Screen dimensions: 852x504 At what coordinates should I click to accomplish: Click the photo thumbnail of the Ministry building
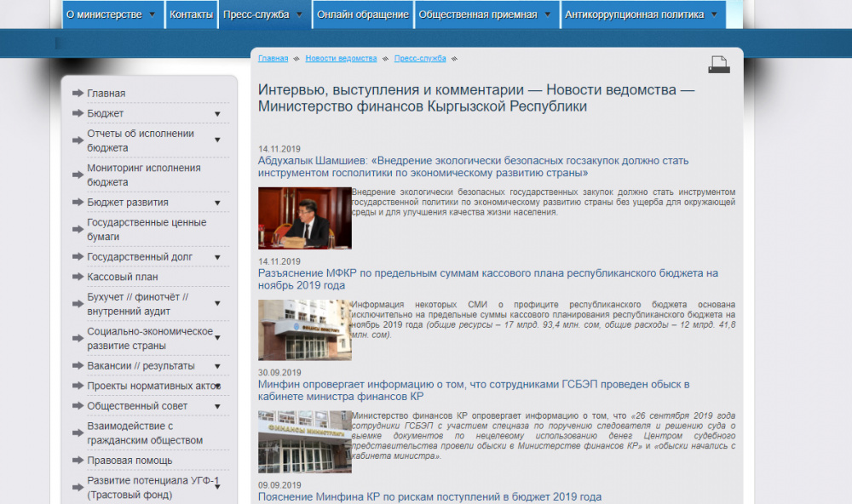pyautogui.click(x=304, y=330)
